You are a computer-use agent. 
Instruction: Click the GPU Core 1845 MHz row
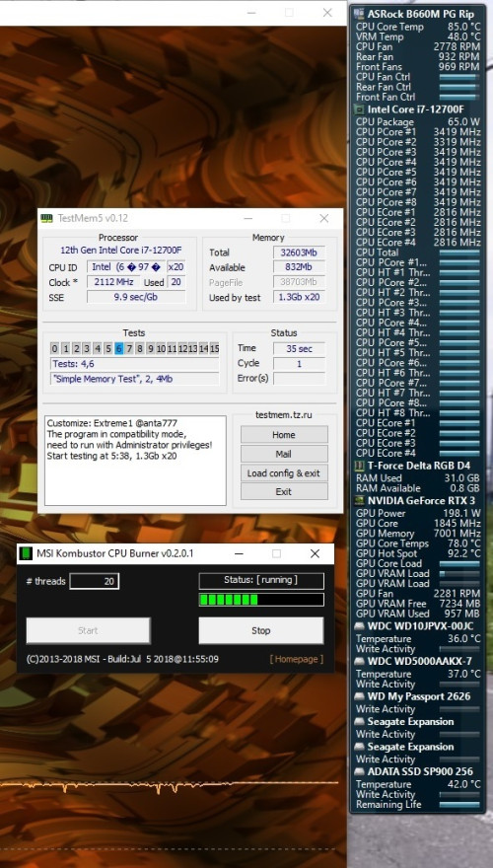pyautogui.click(x=418, y=523)
